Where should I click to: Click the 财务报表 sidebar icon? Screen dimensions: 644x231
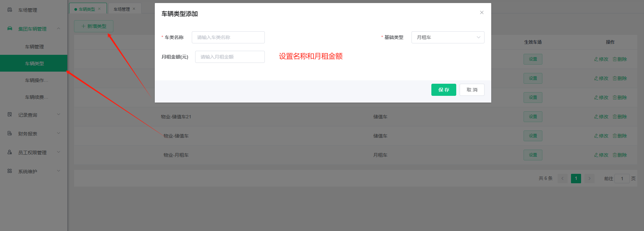point(10,133)
